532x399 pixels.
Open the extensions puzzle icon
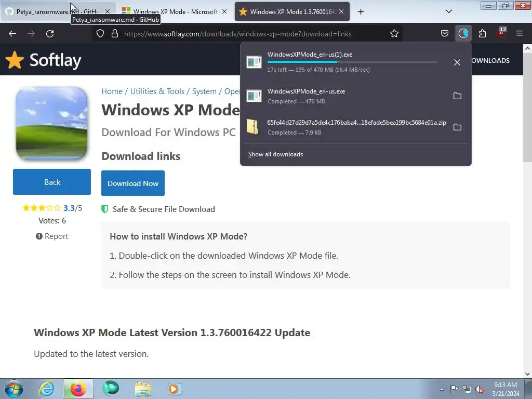[482, 34]
